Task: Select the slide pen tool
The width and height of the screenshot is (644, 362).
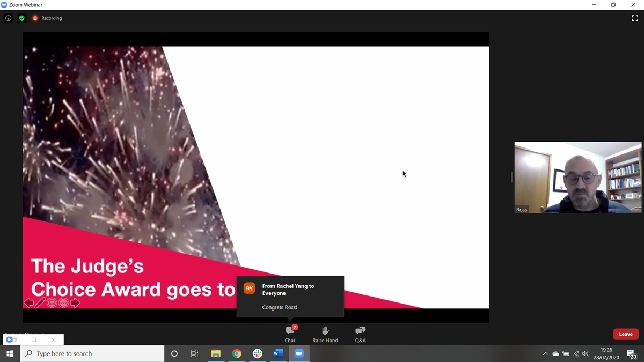Action: [x=40, y=303]
